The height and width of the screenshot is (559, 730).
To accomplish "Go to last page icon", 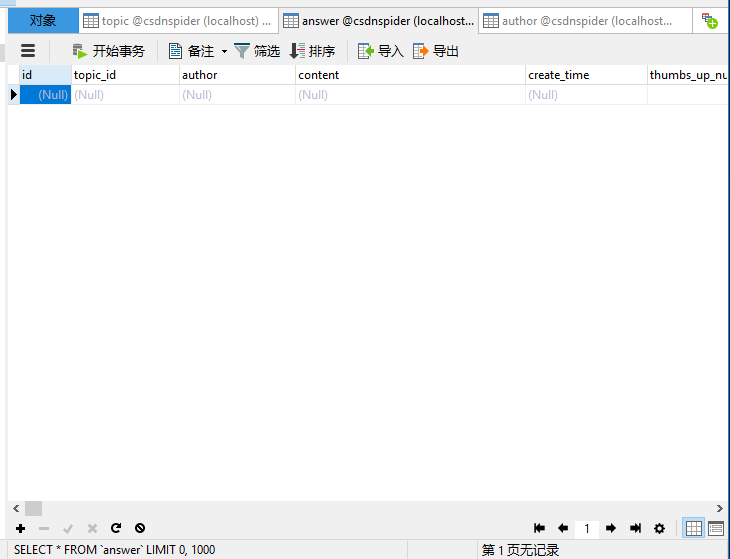I will tap(635, 528).
